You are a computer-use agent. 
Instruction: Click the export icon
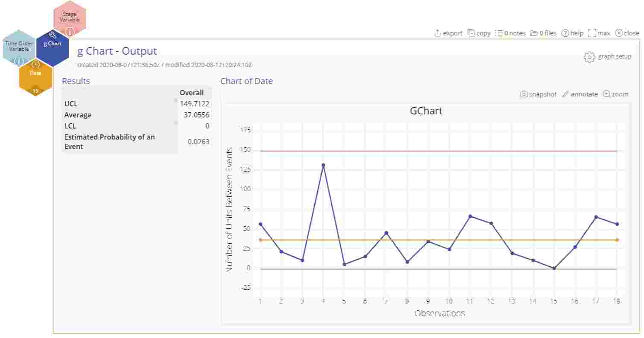437,33
